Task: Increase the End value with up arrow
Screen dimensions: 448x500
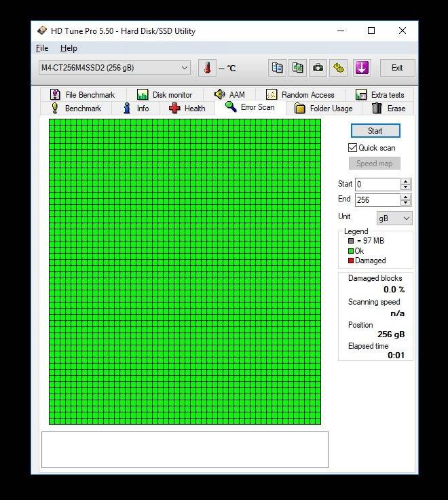Action: [x=405, y=197]
